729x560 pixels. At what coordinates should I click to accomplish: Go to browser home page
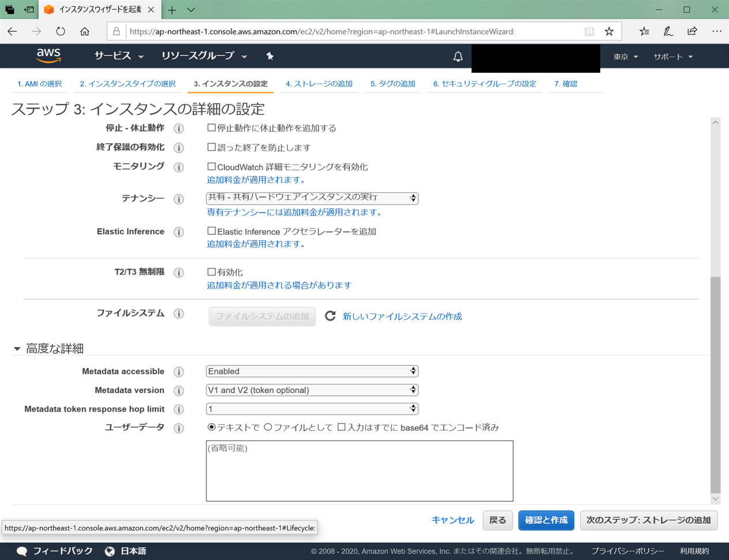pos(85,31)
